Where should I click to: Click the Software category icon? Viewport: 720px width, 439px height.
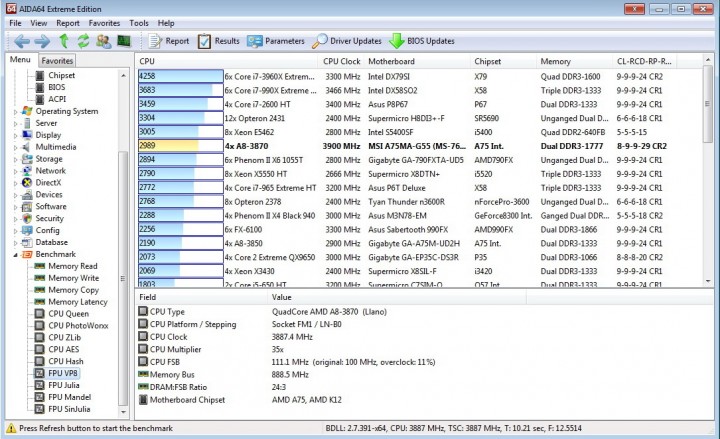[x=27, y=207]
